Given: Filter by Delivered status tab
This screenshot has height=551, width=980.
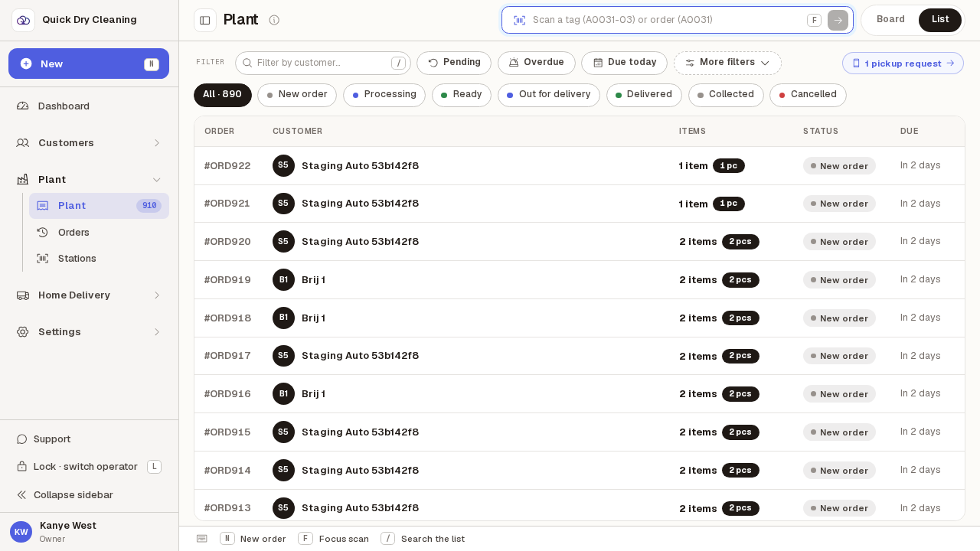Looking at the screenshot, I should click(x=644, y=95).
